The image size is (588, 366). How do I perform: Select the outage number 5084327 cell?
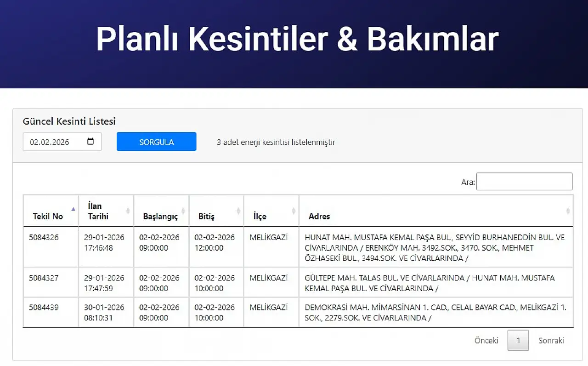pyautogui.click(x=44, y=278)
